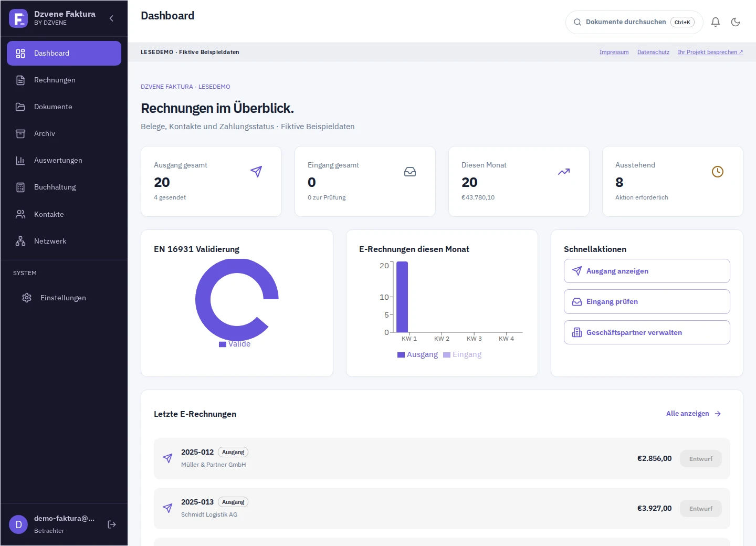Click the Entwurf badge for 2025-013
Image resolution: width=756 pixels, height=546 pixels.
tap(701, 509)
